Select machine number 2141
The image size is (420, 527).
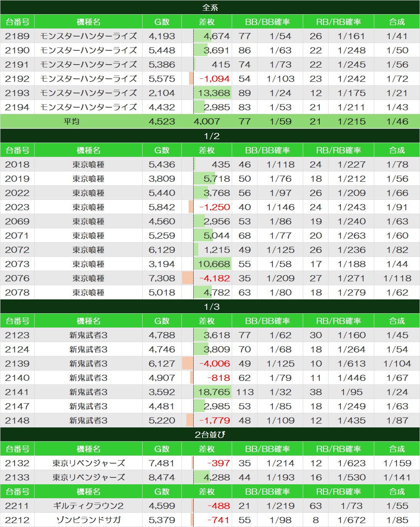[x=17, y=392]
